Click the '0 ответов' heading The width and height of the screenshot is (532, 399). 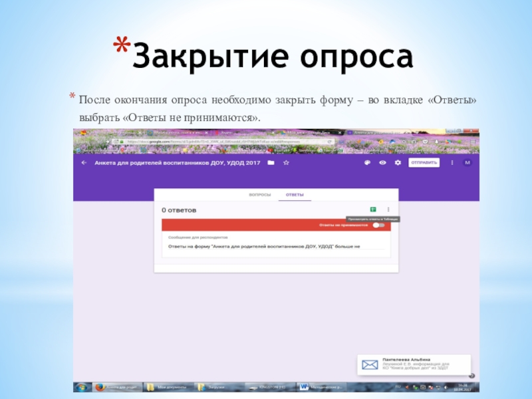pos(179,210)
